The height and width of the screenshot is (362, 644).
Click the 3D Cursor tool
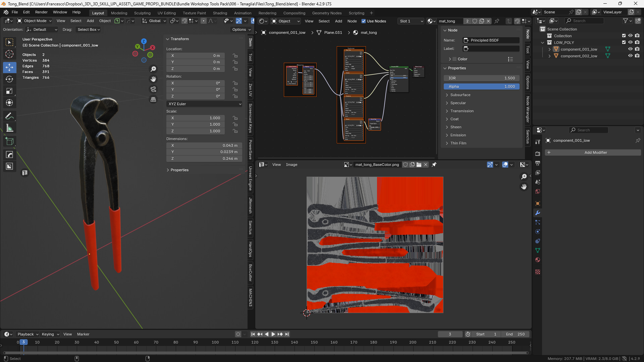click(x=9, y=54)
